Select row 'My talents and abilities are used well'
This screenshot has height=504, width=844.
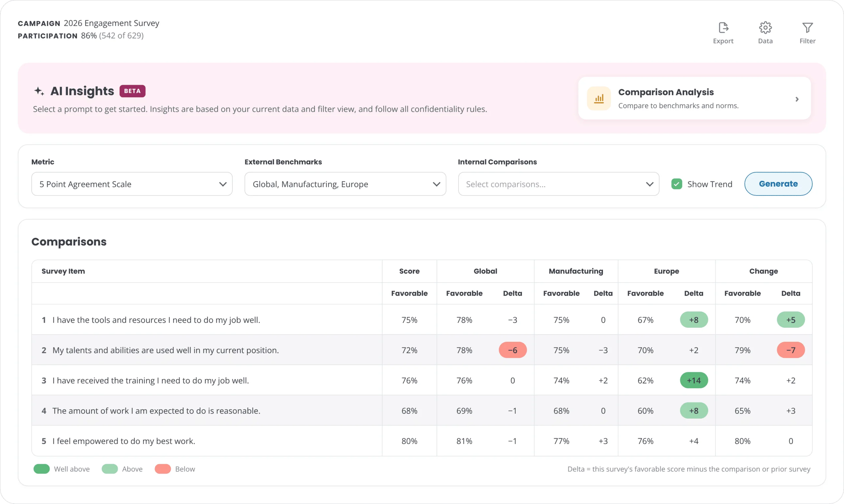point(422,350)
